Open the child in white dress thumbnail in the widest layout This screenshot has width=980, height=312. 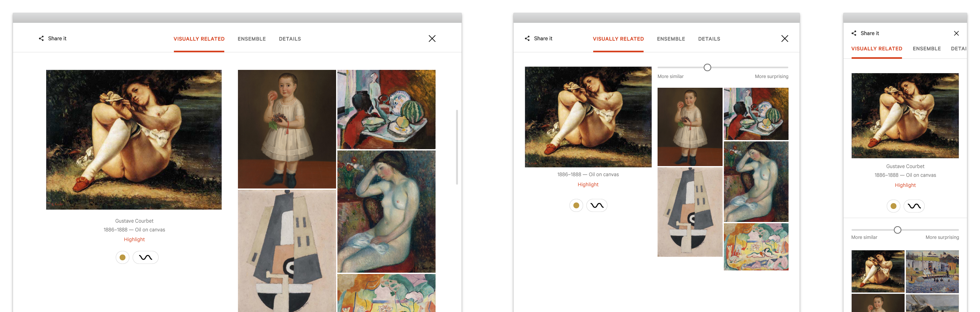coord(287,129)
